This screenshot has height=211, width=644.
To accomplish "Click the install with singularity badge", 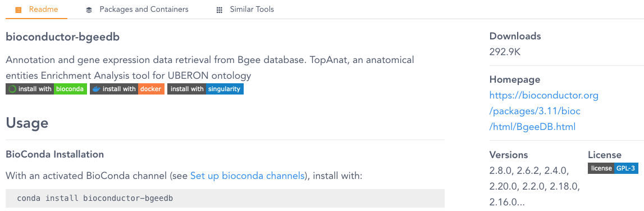I will (205, 89).
